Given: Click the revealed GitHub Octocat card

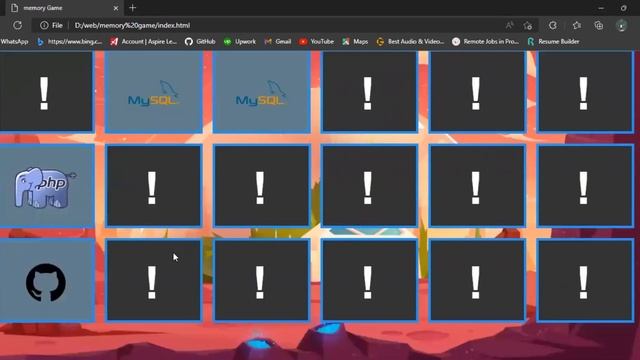Looking at the screenshot, I should (47, 281).
